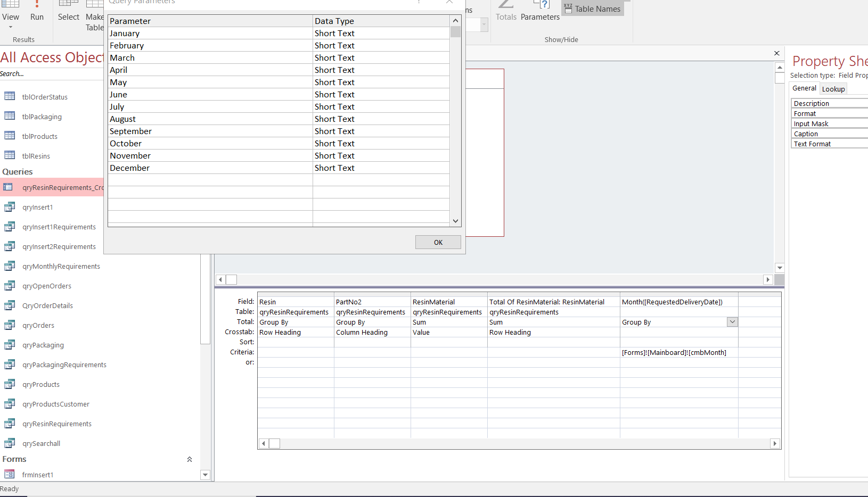
Task: Click the Search box in the navigation pane
Action: pyautogui.click(x=51, y=74)
